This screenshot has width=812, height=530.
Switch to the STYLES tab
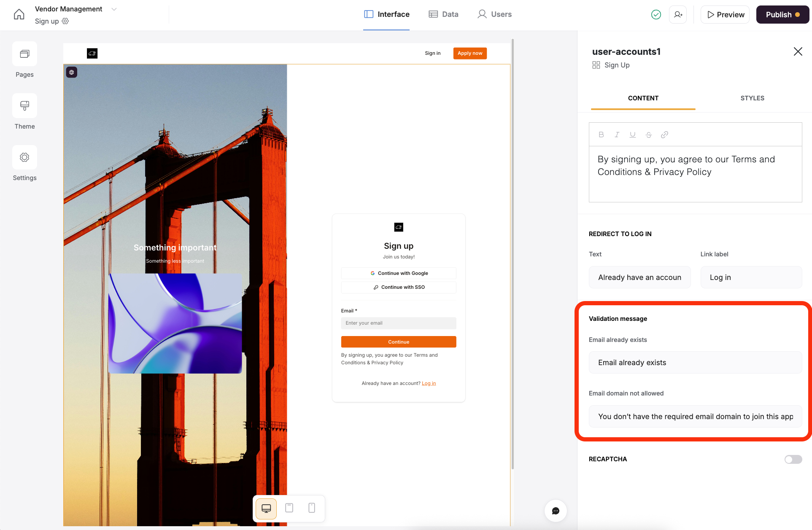pos(752,98)
